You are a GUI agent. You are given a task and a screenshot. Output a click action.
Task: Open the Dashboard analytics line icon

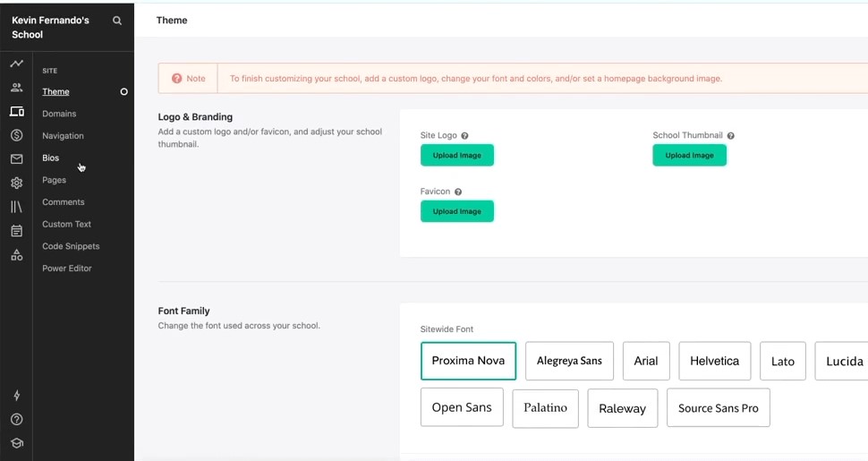17,64
